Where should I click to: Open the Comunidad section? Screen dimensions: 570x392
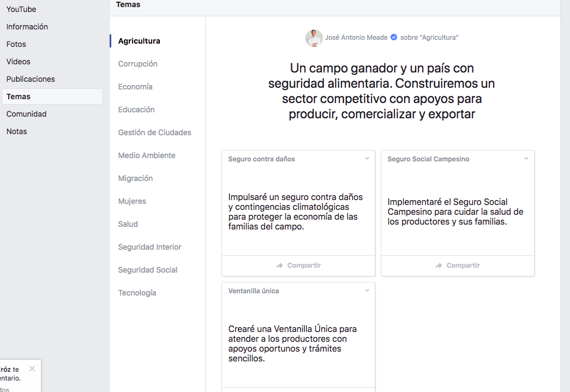point(26,113)
